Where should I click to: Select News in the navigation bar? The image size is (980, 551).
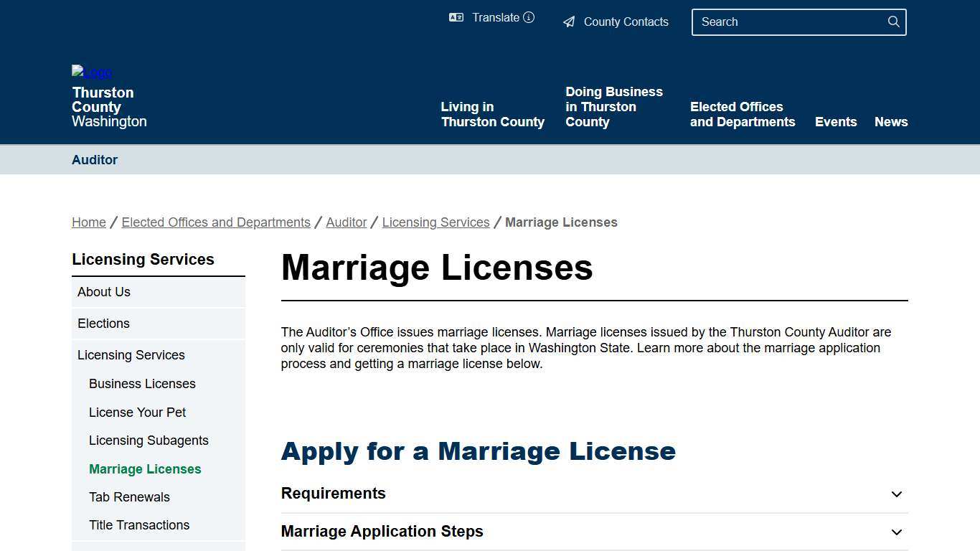[x=891, y=121]
